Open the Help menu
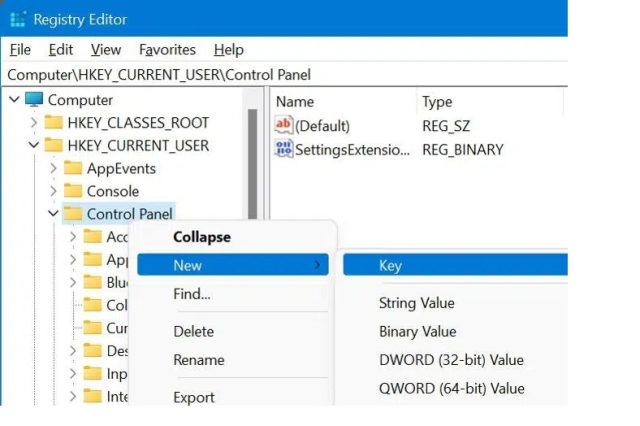Image resolution: width=640 pixels, height=426 pixels. pyautogui.click(x=229, y=50)
